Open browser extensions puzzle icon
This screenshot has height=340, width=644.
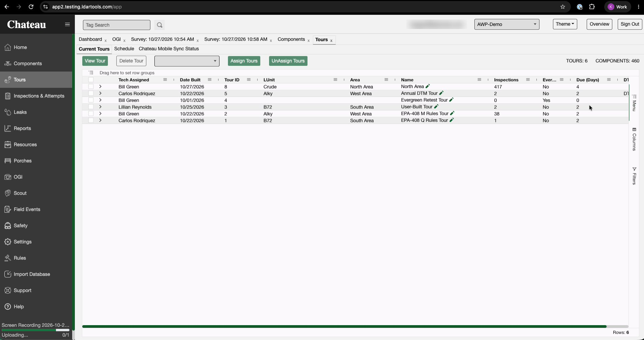[592, 7]
